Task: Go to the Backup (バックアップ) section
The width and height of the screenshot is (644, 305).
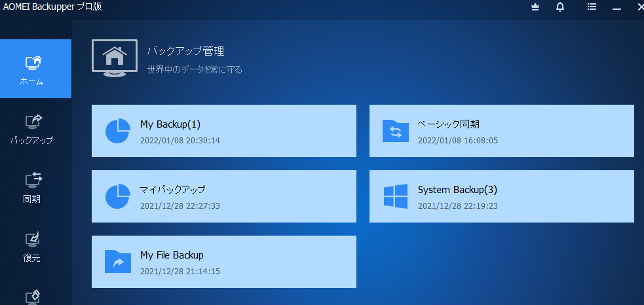Action: point(32,129)
